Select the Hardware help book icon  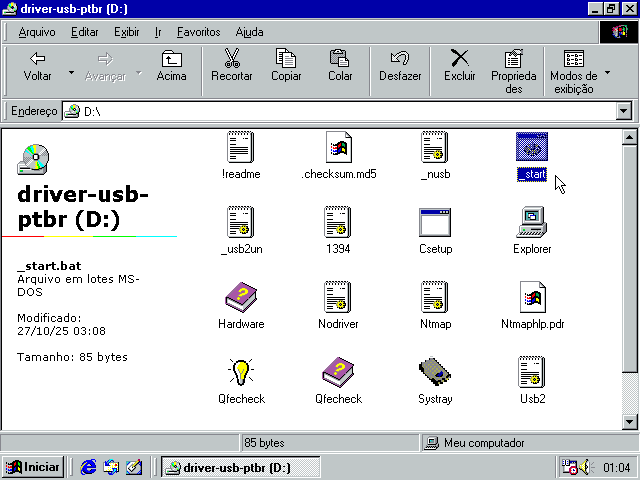click(241, 299)
